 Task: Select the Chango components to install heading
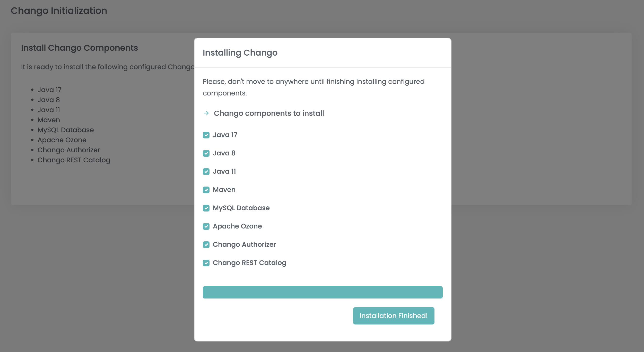pyautogui.click(x=269, y=113)
